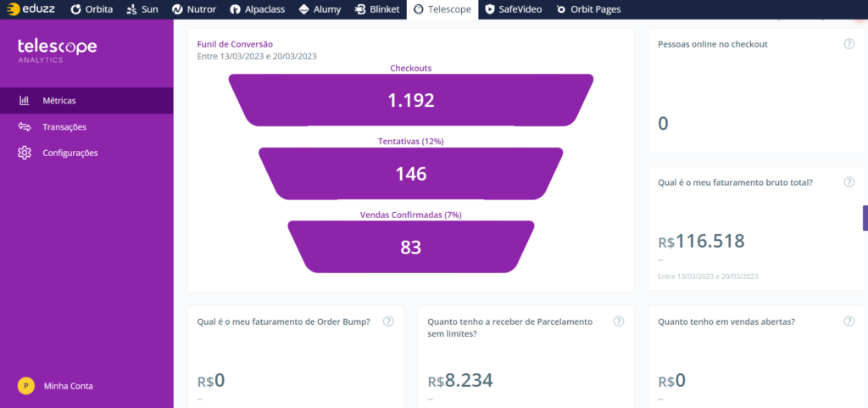Screen dimensions: 868x408
Task: Open Minha Conta link
Action: pos(68,386)
